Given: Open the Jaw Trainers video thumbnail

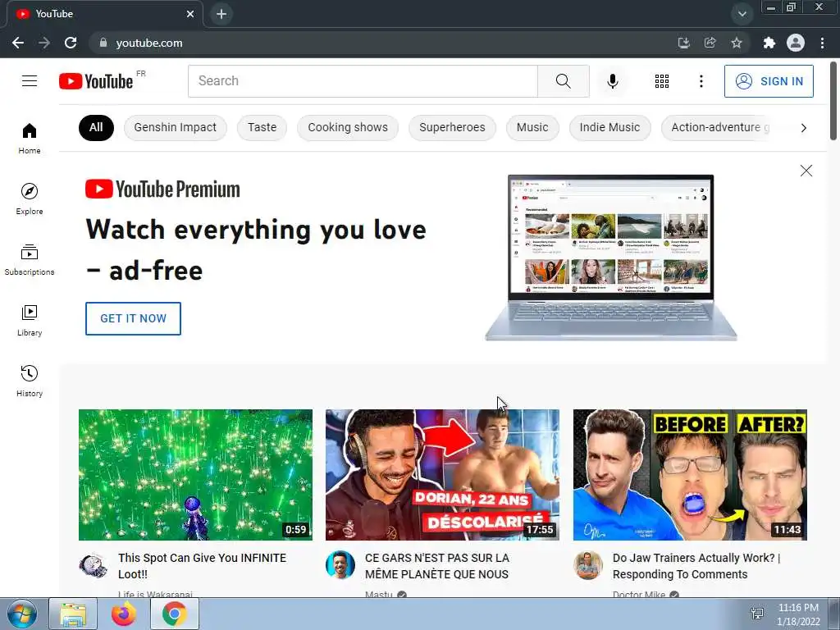Looking at the screenshot, I should pos(690,475).
